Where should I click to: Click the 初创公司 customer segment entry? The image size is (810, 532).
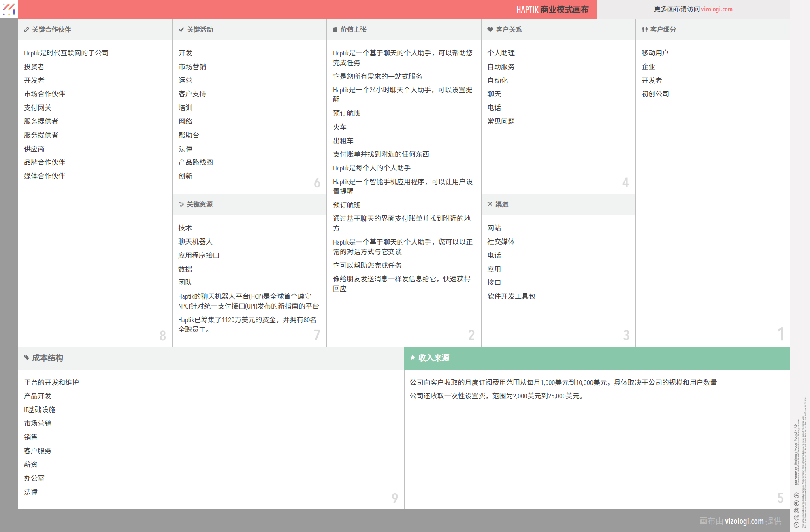[655, 94]
